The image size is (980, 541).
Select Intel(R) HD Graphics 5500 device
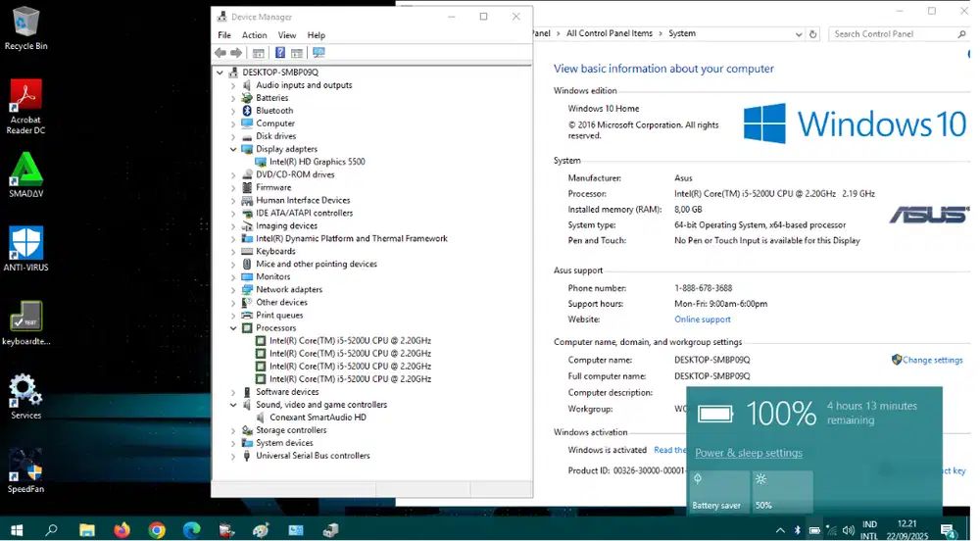pos(317,162)
